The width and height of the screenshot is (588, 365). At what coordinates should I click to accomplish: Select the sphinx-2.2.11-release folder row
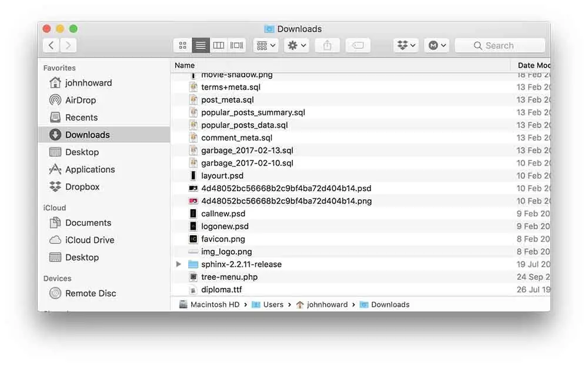coord(361,264)
